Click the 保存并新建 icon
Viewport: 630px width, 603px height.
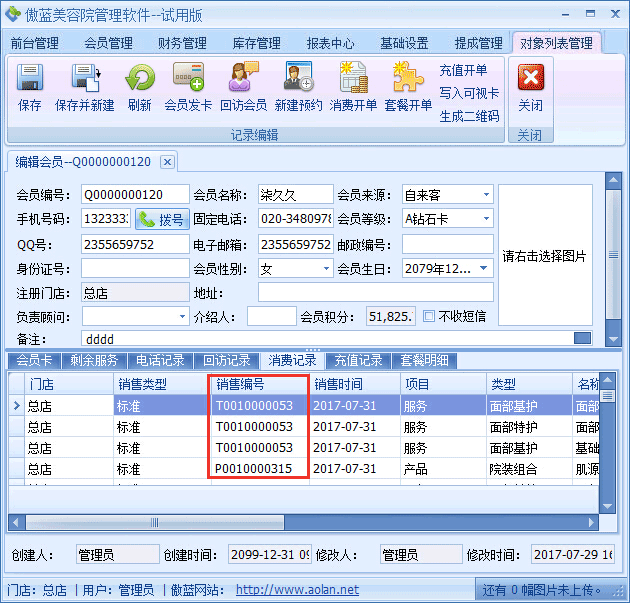click(x=85, y=77)
